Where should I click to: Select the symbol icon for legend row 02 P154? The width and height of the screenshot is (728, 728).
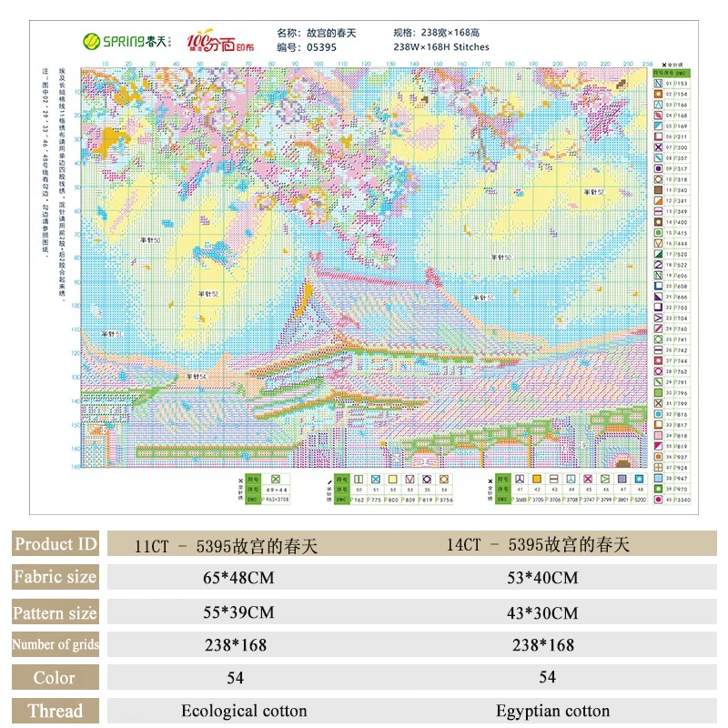(x=658, y=95)
